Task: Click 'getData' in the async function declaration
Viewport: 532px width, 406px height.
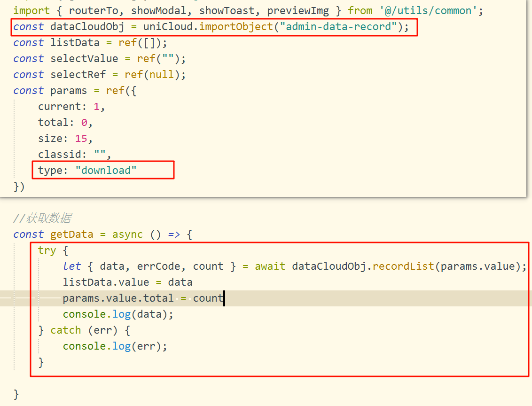Action: (x=71, y=234)
